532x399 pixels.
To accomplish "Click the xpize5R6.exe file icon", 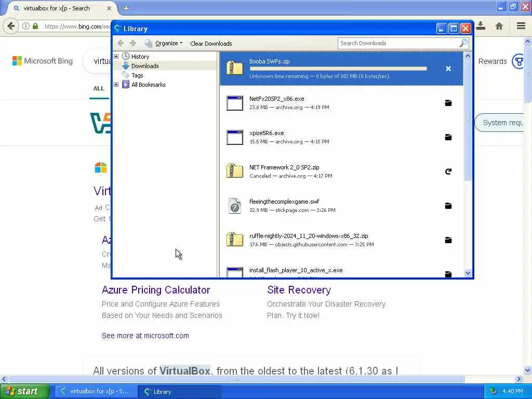I will click(234, 137).
